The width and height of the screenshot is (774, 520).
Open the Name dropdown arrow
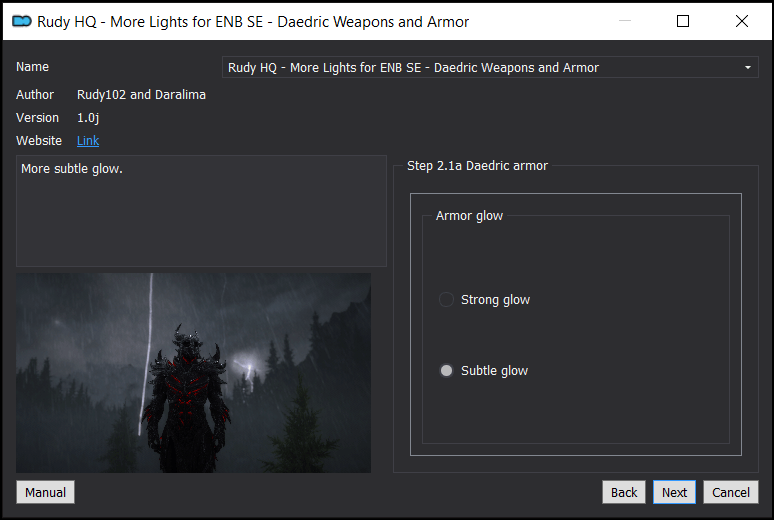[x=748, y=68]
